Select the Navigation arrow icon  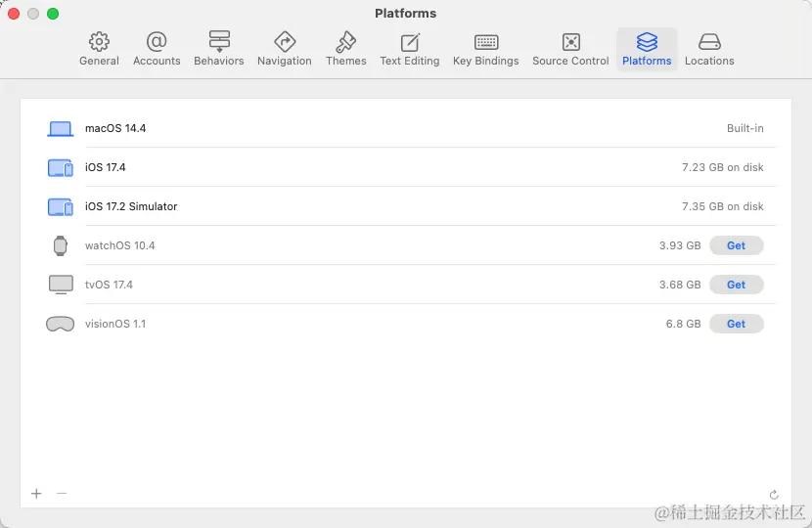285,42
